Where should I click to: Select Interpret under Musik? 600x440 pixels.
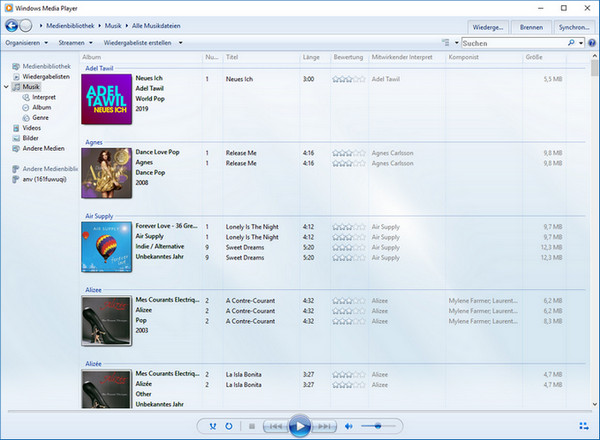click(39, 97)
